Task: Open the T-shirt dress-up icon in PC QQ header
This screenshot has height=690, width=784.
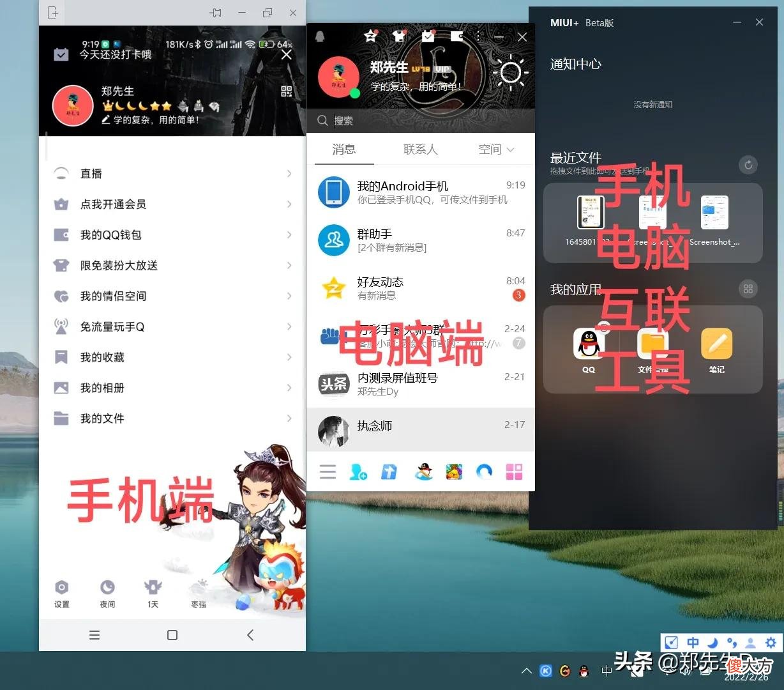Action: 400,36
